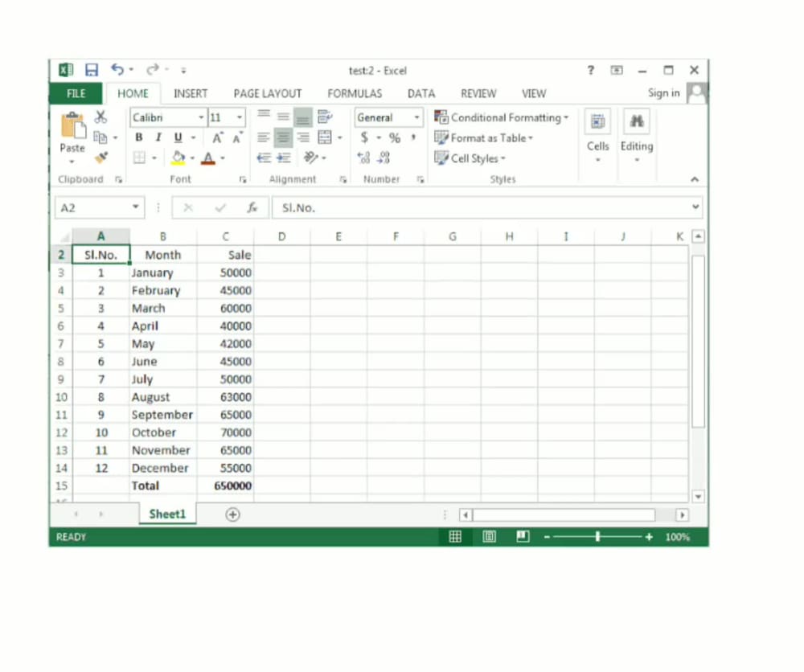Open the Number Format dropdown showing General
Screen dimensions: 804x672
pyautogui.click(x=388, y=117)
